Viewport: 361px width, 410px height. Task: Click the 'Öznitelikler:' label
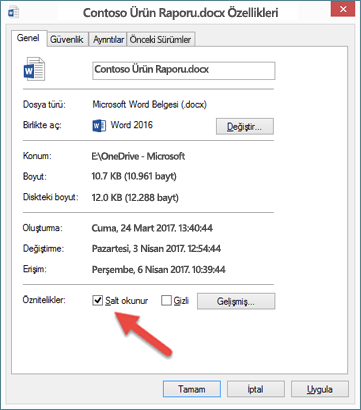pyautogui.click(x=44, y=300)
